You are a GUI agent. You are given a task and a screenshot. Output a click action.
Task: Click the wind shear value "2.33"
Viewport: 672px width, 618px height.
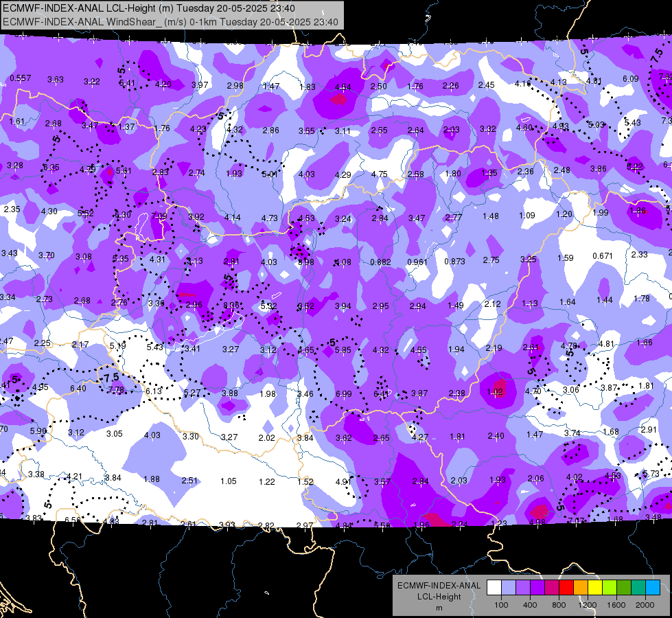pyautogui.click(x=640, y=254)
